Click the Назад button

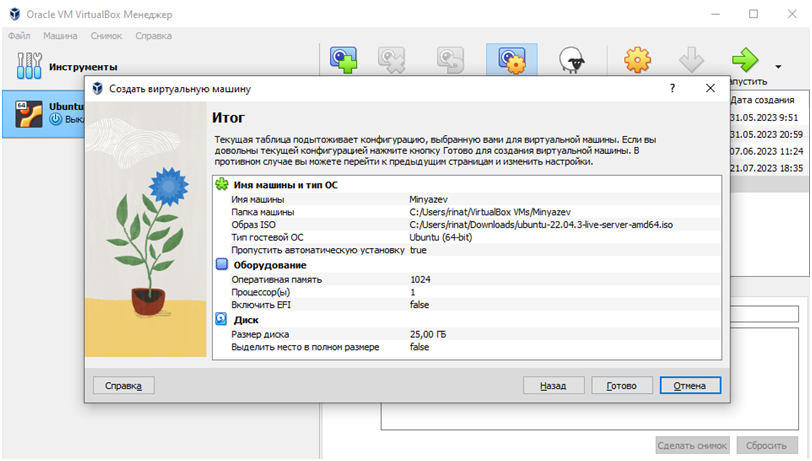click(x=553, y=385)
